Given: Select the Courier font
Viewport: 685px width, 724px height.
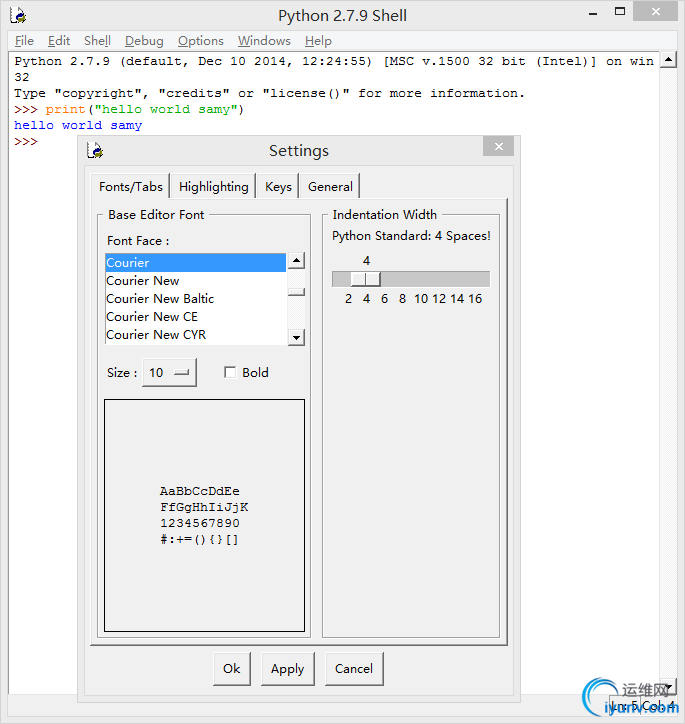Looking at the screenshot, I should click(x=195, y=263).
